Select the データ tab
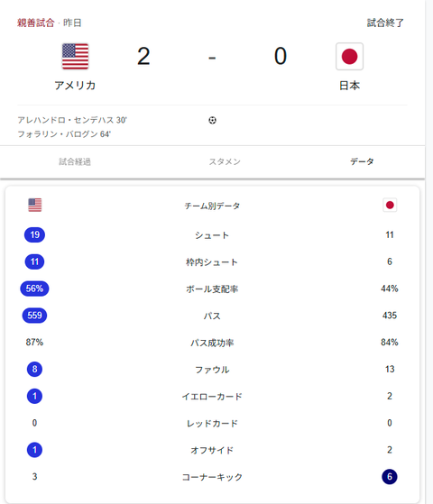 click(362, 161)
